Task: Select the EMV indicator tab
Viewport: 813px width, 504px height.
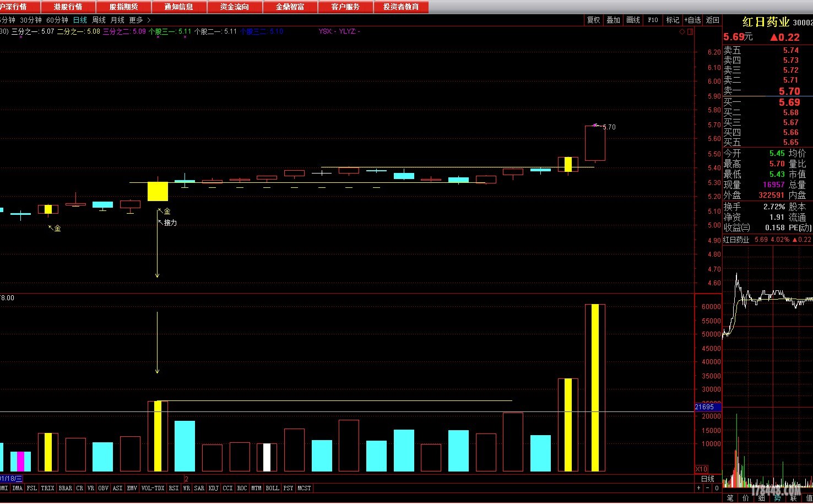Action: tap(132, 488)
